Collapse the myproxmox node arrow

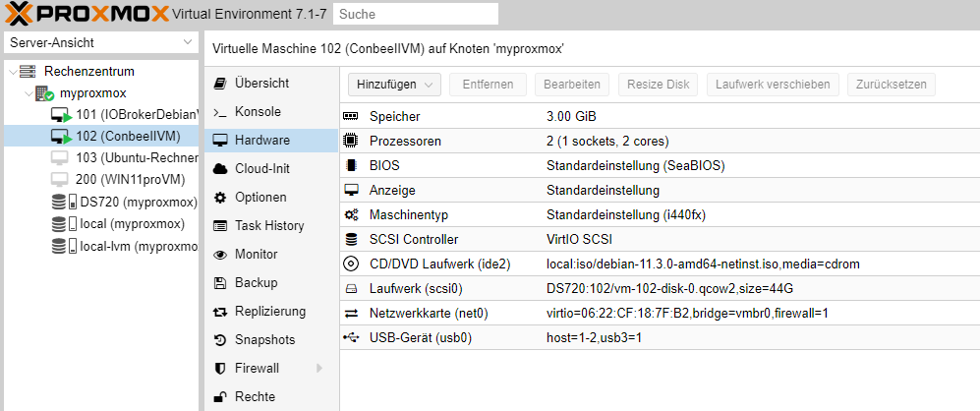(29, 93)
